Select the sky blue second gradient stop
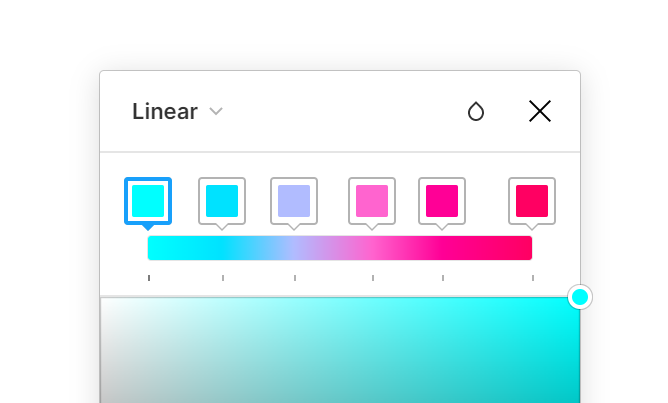 tap(222, 201)
